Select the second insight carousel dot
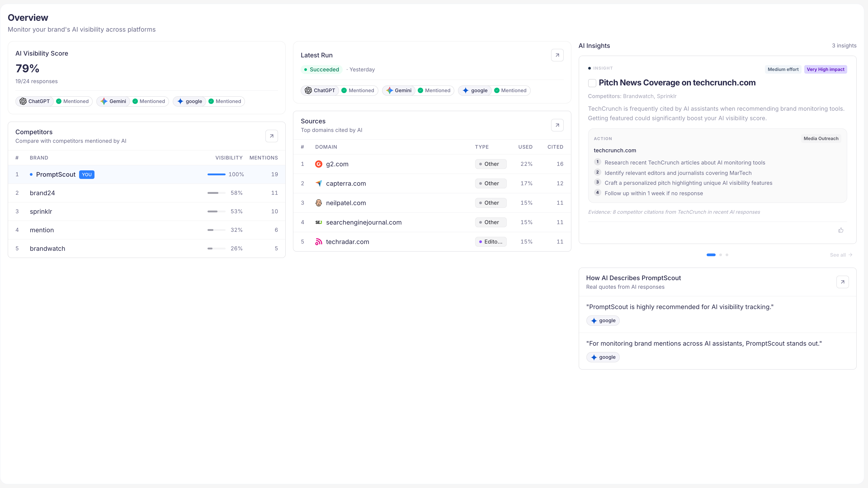The height and width of the screenshot is (488, 868). (x=720, y=255)
